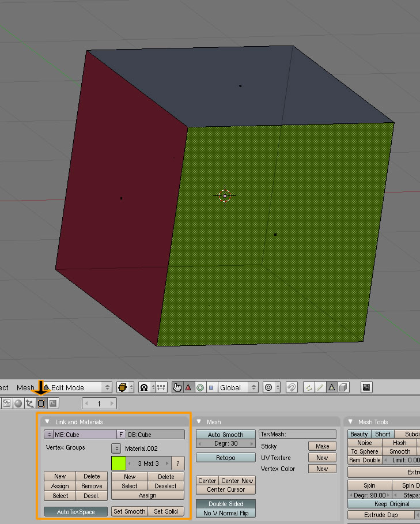Collapse the Link and Materials panel
This screenshot has width=420, height=524.
[x=47, y=422]
